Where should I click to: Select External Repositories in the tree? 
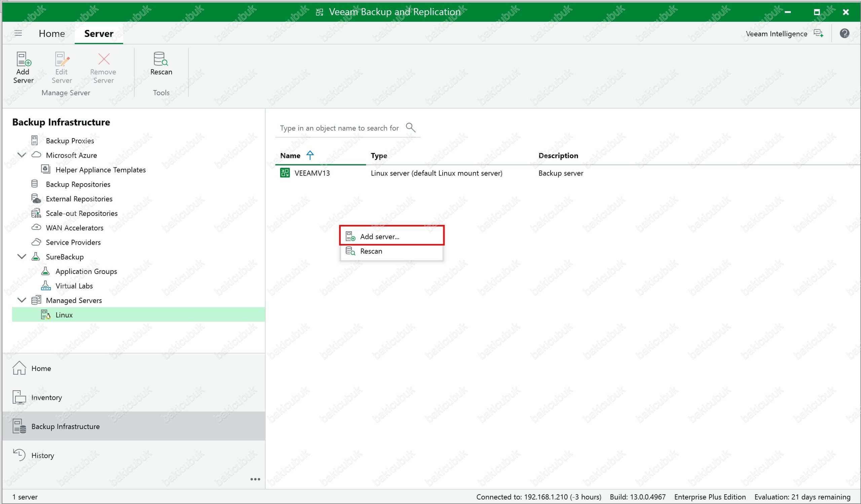79,199
